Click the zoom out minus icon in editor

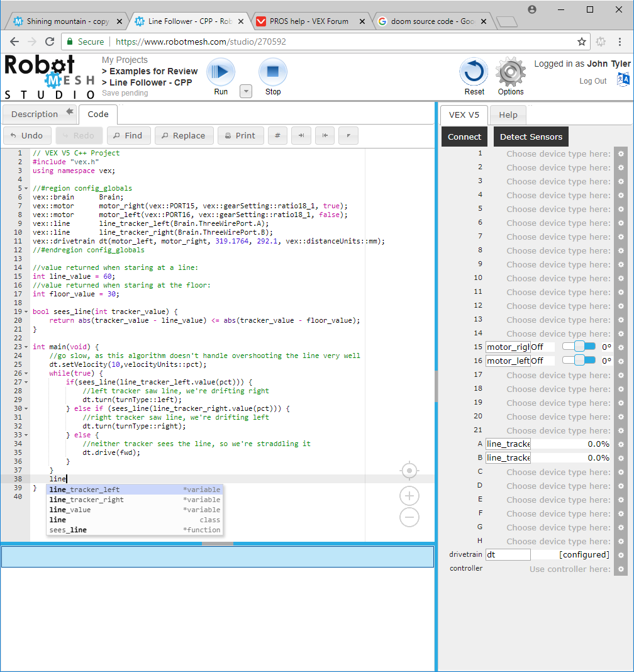(x=409, y=518)
